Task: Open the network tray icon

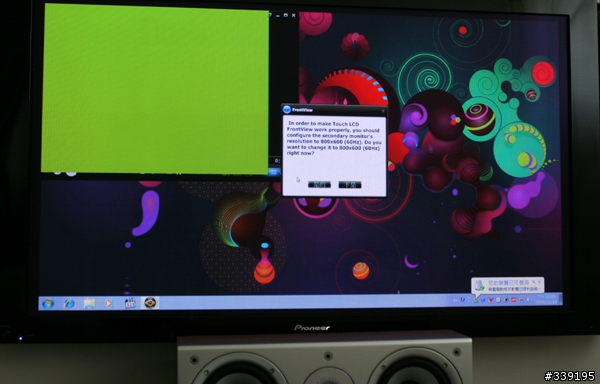Action: 521,300
